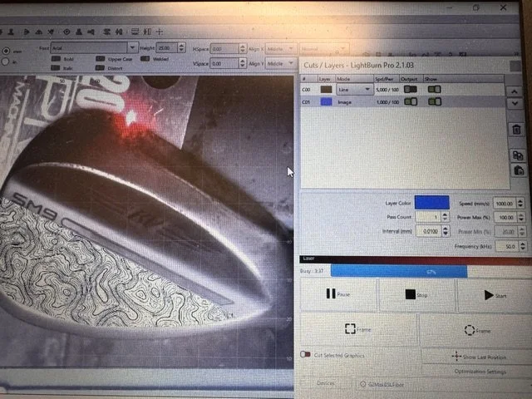Click the '1,000 / 100' cell of C01
532x399 pixels.
[x=387, y=101]
